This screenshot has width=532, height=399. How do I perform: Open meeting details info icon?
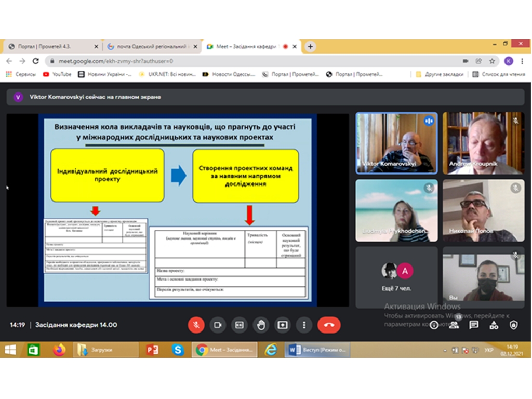pyautogui.click(x=434, y=325)
